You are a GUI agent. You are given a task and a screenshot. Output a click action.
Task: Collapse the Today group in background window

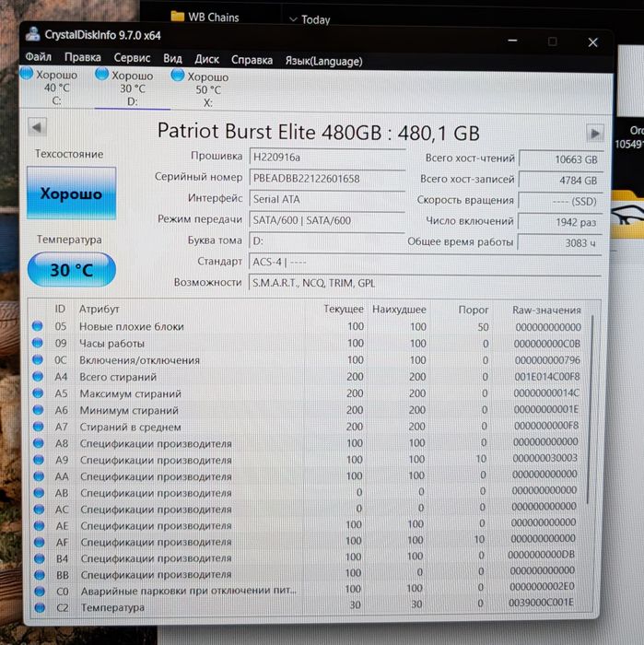[293, 19]
